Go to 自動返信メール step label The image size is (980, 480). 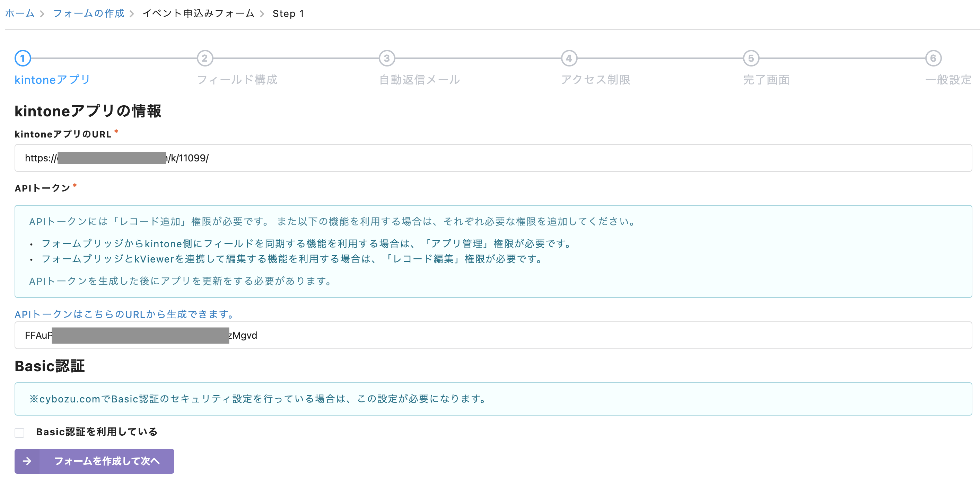click(419, 80)
